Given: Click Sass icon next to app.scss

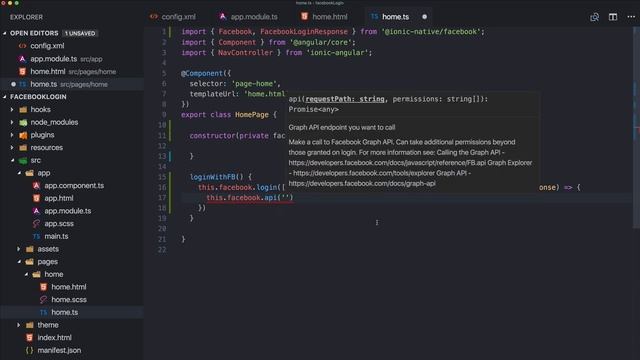Looking at the screenshot, I should click(36, 223).
